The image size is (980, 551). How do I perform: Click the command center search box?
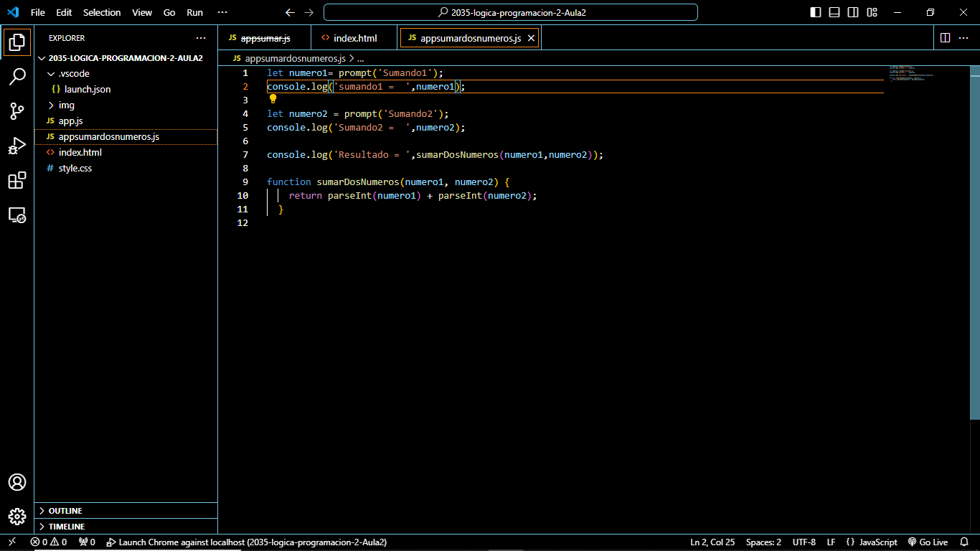point(510,12)
